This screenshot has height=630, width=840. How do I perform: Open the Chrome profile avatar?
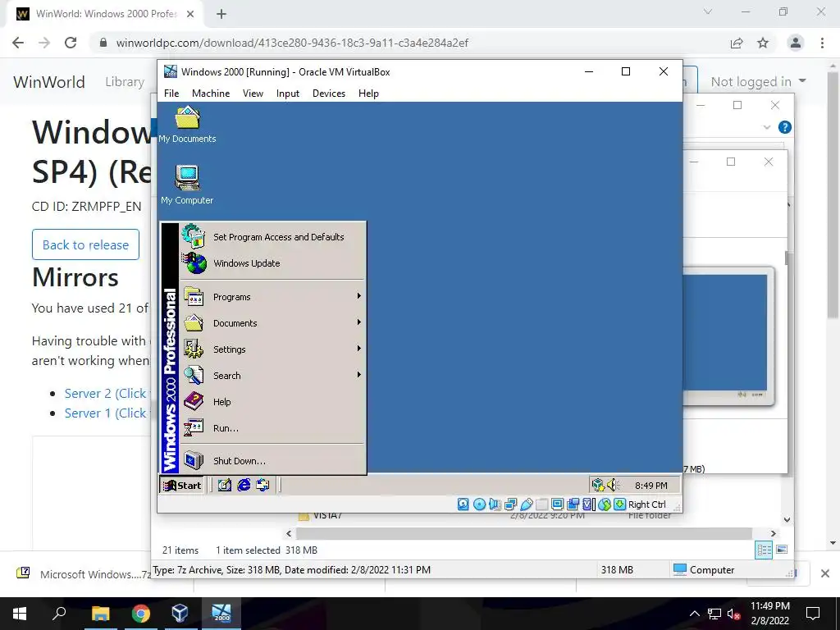coord(796,43)
